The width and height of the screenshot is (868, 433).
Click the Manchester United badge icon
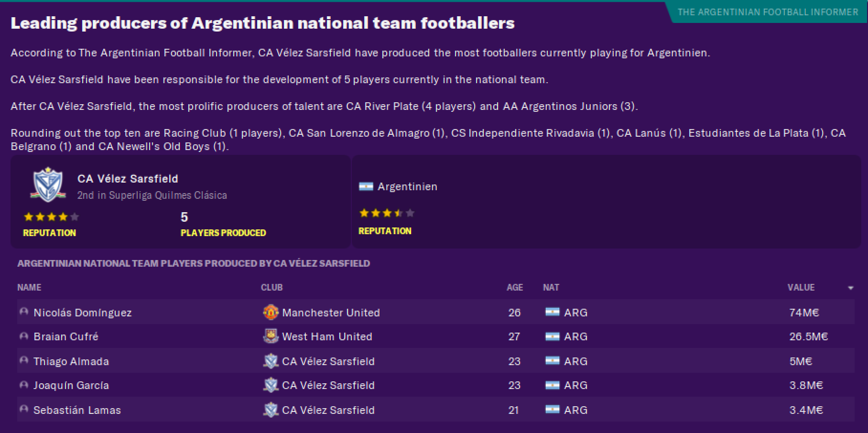click(271, 313)
